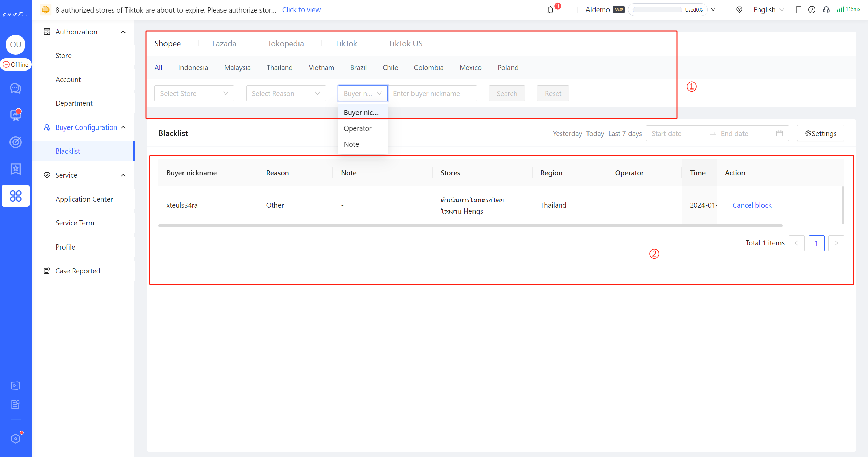Open the video tutorial sidebar icon
This screenshot has width=868, height=457.
click(x=16, y=385)
